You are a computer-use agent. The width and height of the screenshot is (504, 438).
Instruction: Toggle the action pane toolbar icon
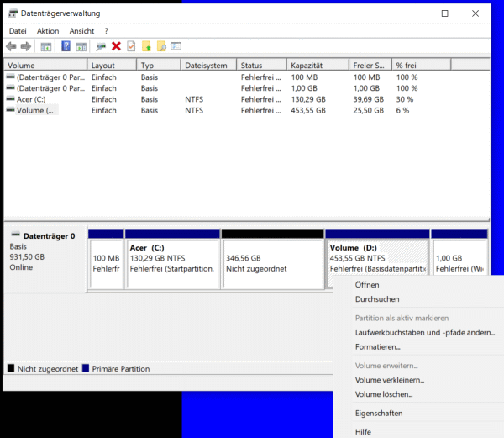(81, 47)
